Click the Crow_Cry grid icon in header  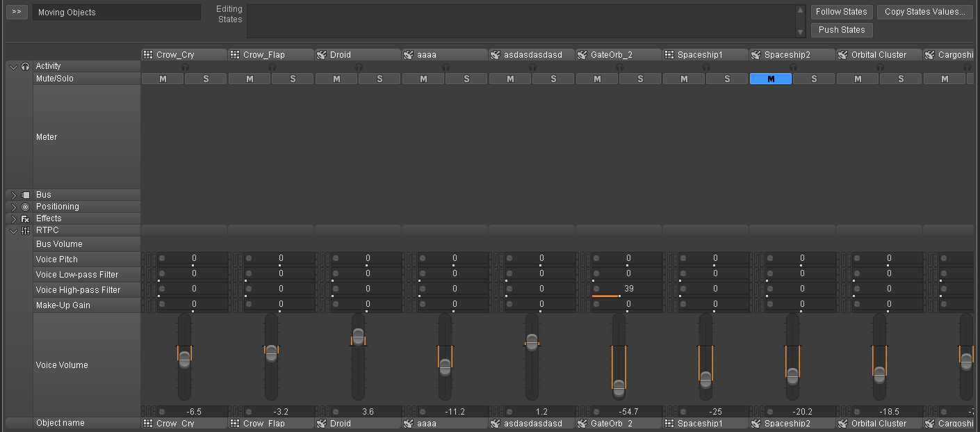click(147, 54)
